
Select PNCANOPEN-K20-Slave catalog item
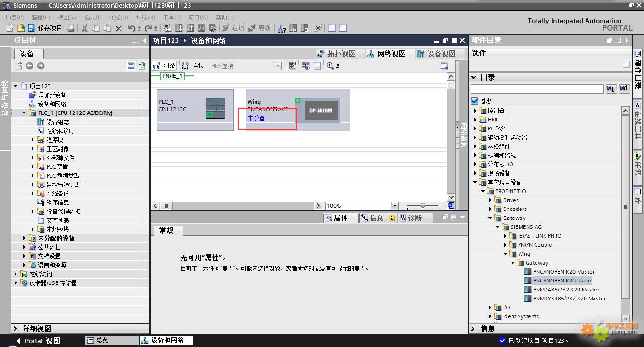click(558, 281)
